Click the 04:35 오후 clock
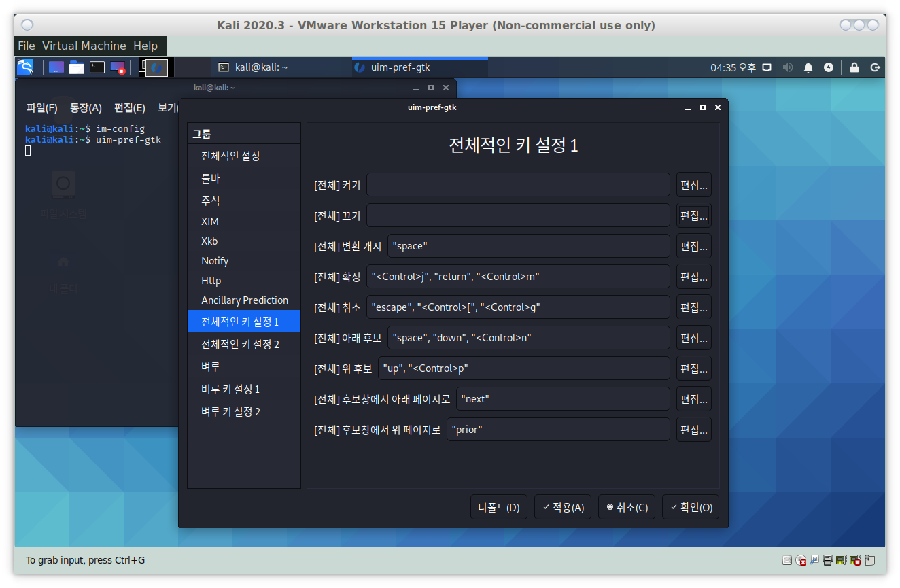This screenshot has width=900, height=588. 733,67
